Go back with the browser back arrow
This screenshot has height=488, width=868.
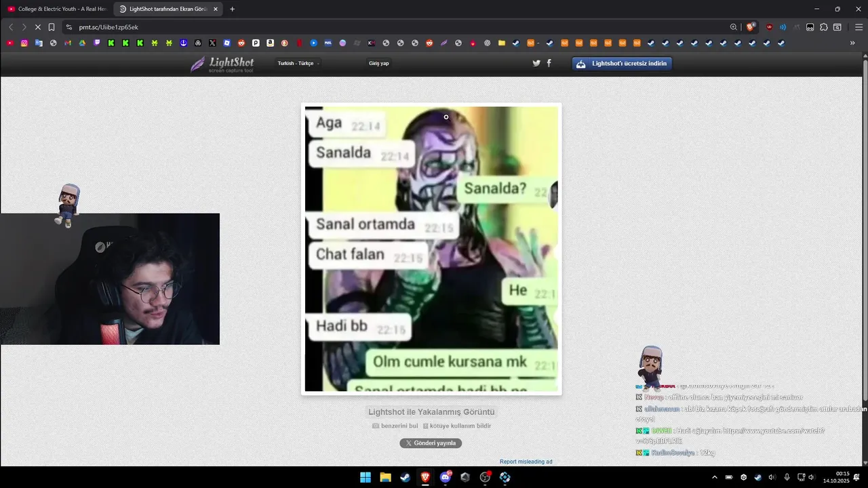(11, 27)
